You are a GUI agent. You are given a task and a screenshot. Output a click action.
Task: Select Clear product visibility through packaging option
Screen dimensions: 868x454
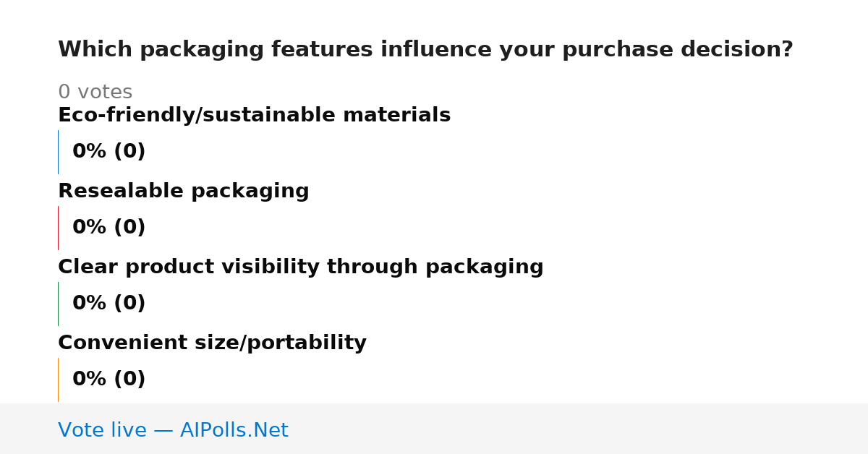click(x=300, y=267)
